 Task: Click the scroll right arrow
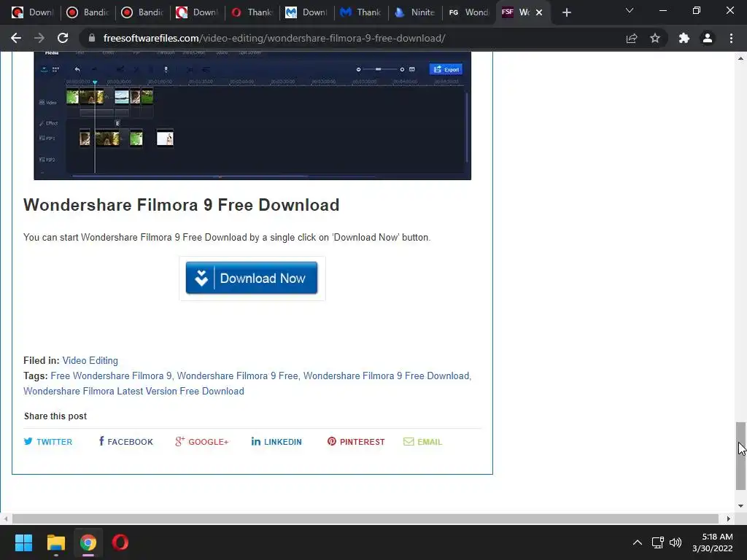tap(728, 518)
